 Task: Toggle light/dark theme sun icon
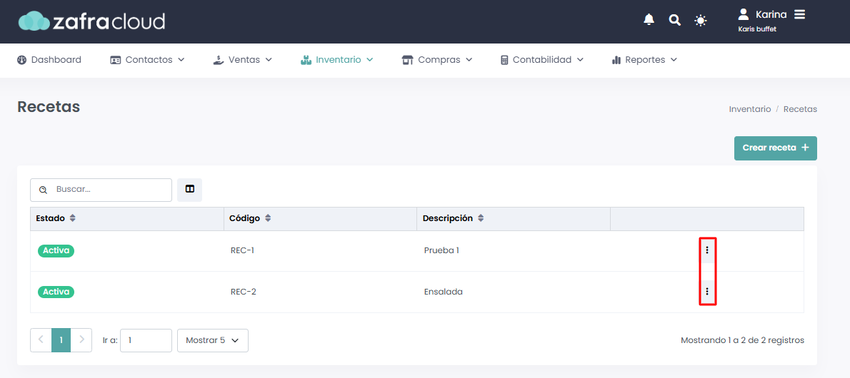click(700, 21)
